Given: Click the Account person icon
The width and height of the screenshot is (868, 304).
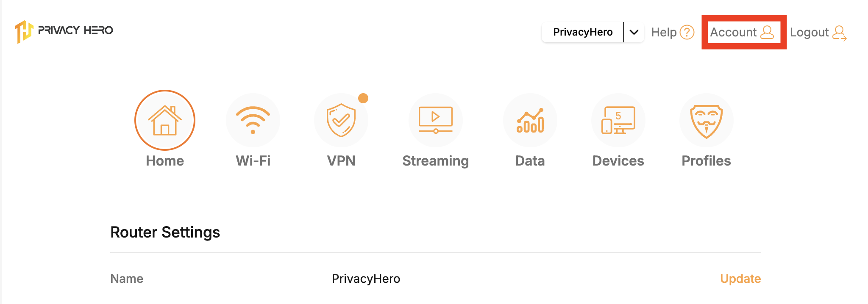Looking at the screenshot, I should pos(767,32).
